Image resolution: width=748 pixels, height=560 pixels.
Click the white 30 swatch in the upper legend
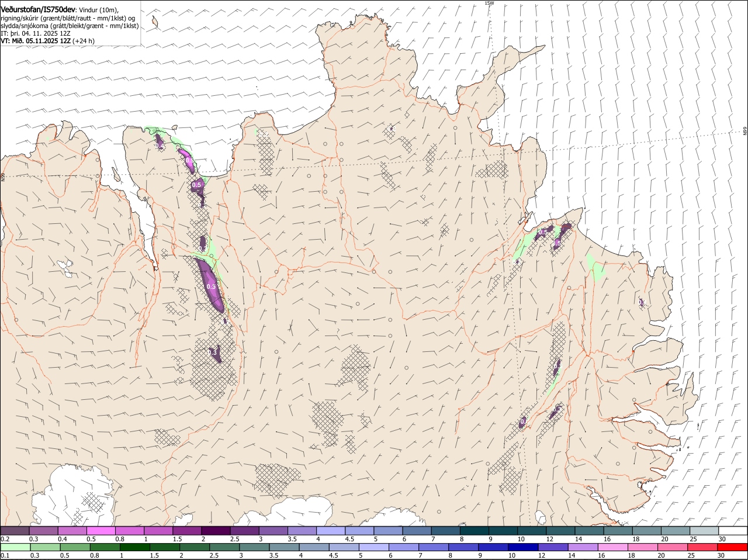(x=733, y=531)
